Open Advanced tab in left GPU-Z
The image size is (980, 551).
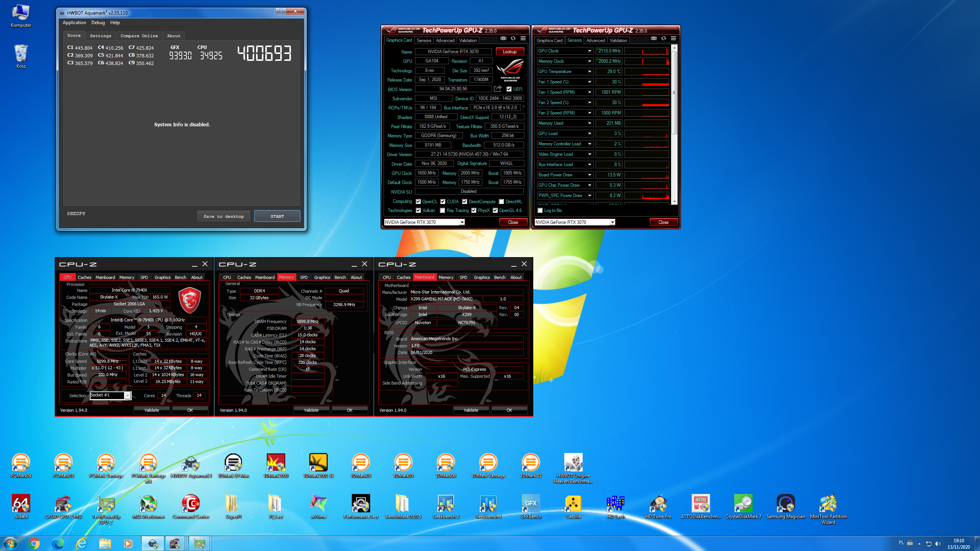[445, 41]
